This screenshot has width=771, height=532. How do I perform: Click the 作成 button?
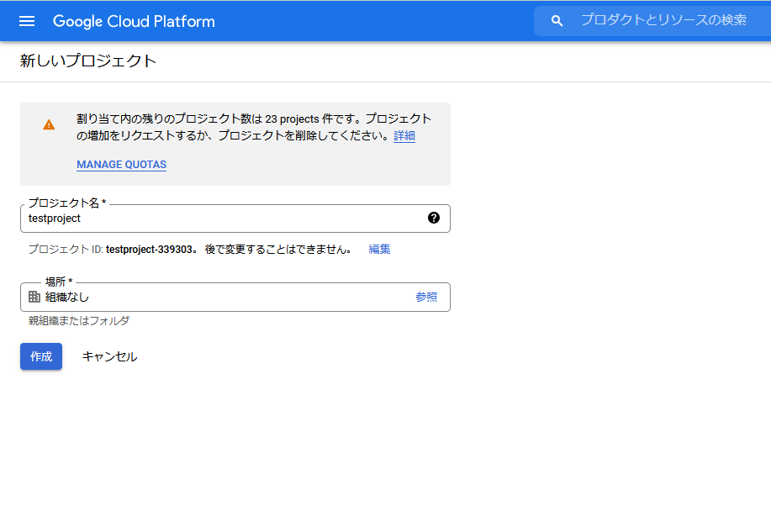[41, 356]
